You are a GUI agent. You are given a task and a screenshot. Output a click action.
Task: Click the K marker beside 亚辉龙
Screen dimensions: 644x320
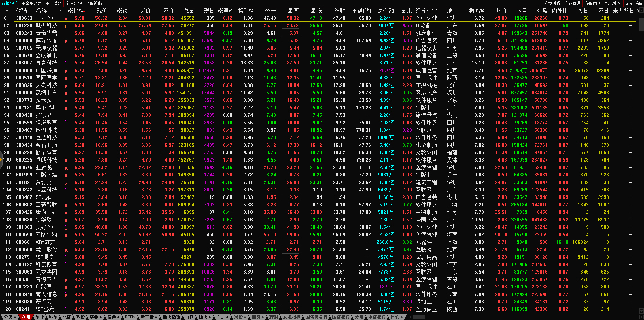[x=66, y=168]
